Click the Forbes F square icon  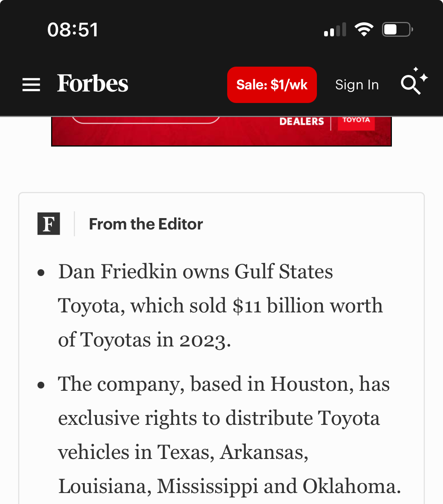(49, 224)
